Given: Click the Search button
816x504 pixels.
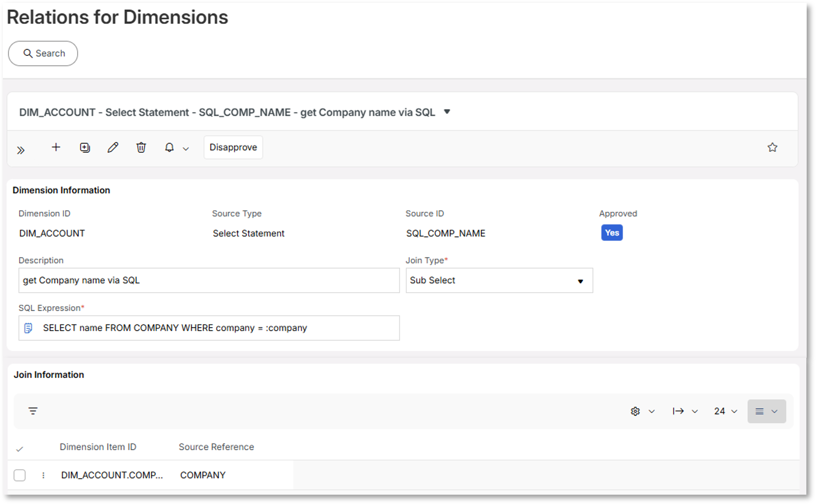Looking at the screenshot, I should point(43,53).
